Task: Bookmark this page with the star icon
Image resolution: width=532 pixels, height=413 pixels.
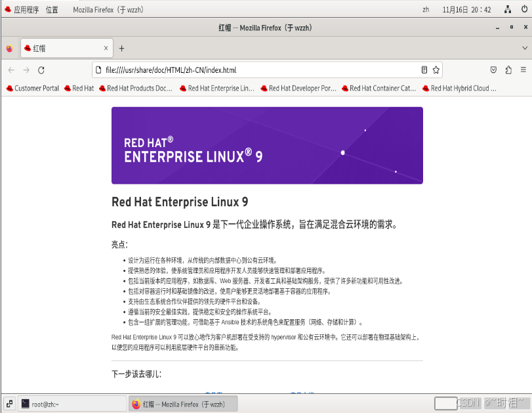Action: pyautogui.click(x=436, y=70)
